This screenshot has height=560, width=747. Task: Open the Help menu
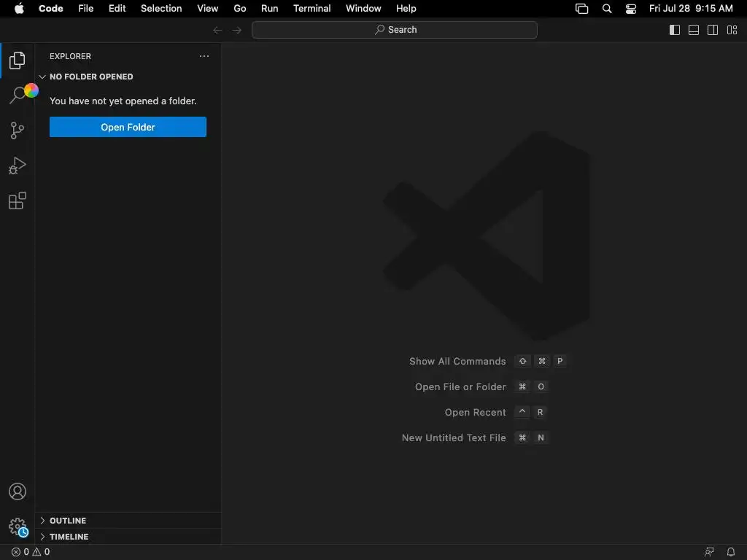pyautogui.click(x=406, y=9)
